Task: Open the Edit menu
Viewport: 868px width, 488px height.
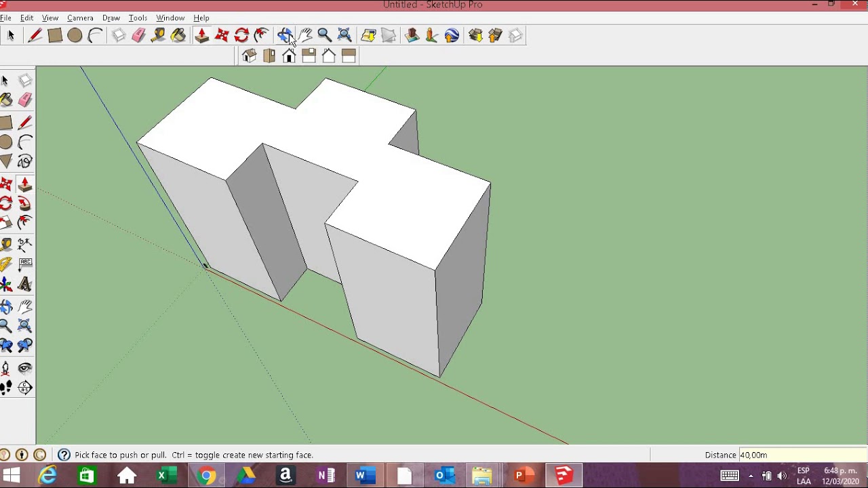Action: click(27, 18)
